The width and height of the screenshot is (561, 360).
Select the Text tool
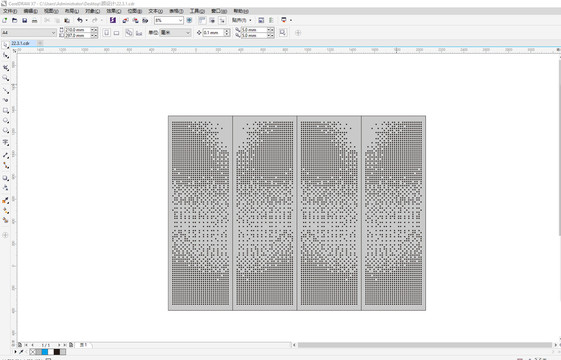[5, 142]
